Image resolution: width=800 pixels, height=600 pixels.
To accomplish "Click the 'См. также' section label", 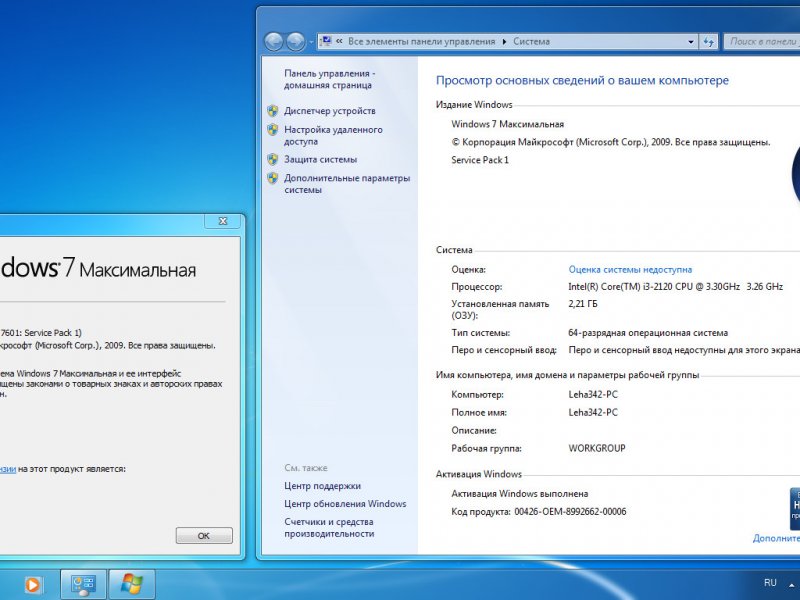I will [x=306, y=468].
